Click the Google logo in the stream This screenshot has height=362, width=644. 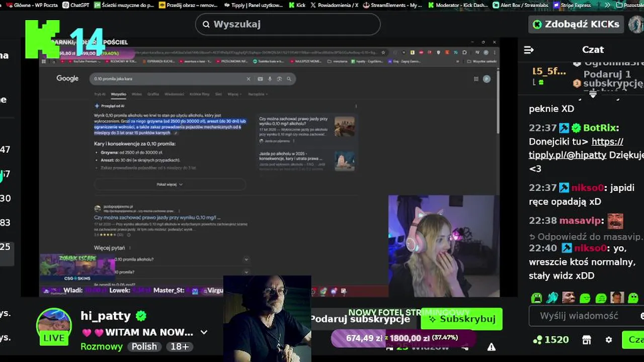point(67,78)
